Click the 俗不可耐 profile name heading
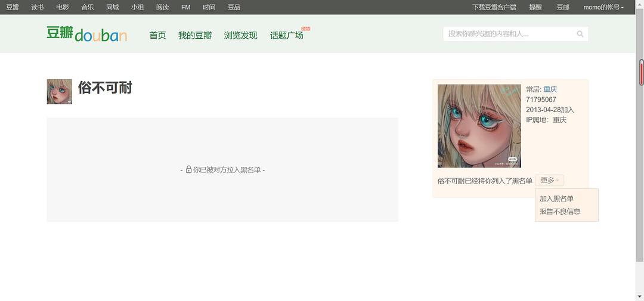 coord(105,88)
